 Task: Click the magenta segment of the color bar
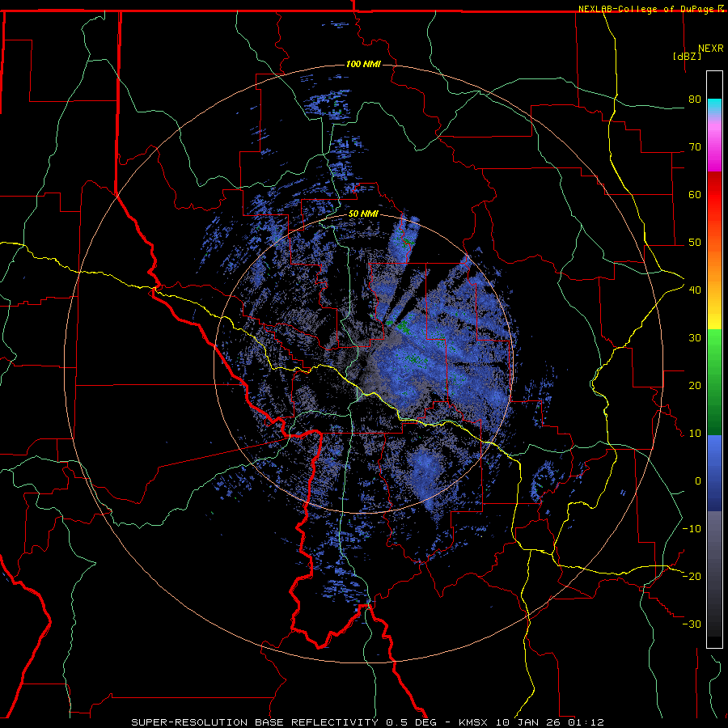click(714, 149)
